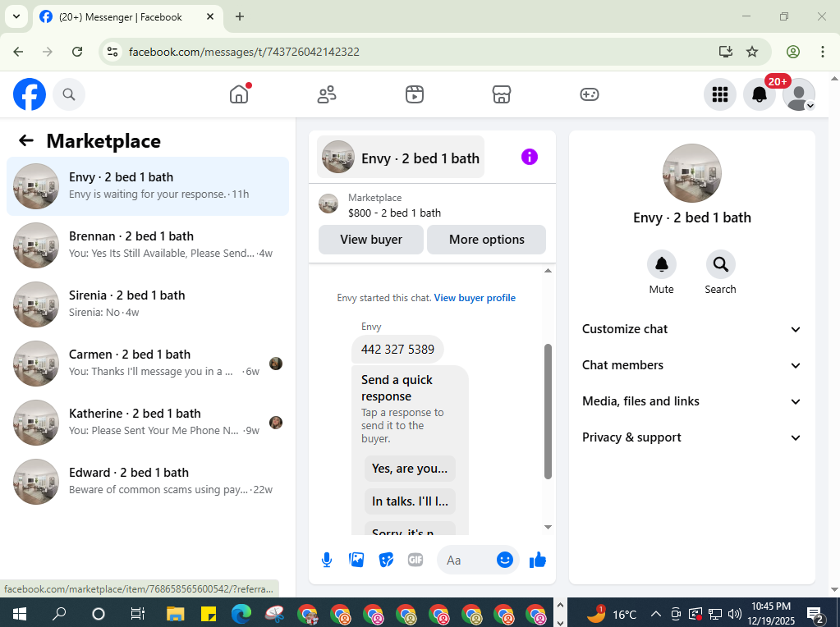Show hidden system tray icons
The width and height of the screenshot is (840, 627).
pyautogui.click(x=656, y=614)
